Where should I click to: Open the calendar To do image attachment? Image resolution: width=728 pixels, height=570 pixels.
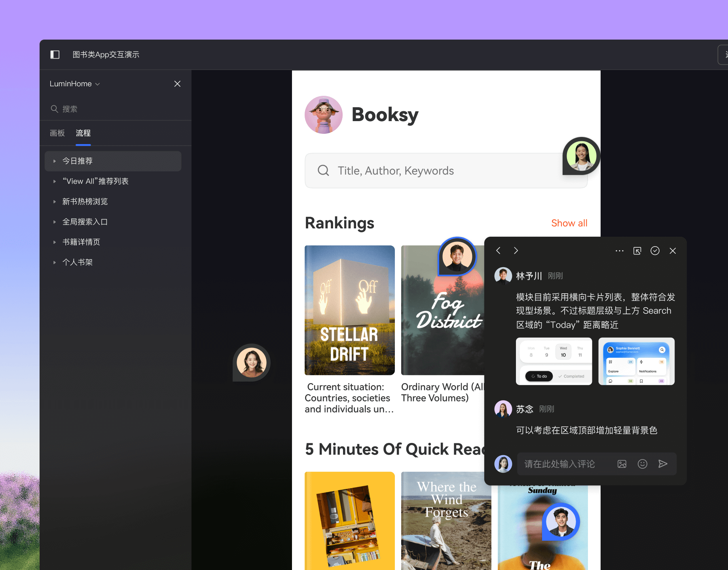(554, 361)
